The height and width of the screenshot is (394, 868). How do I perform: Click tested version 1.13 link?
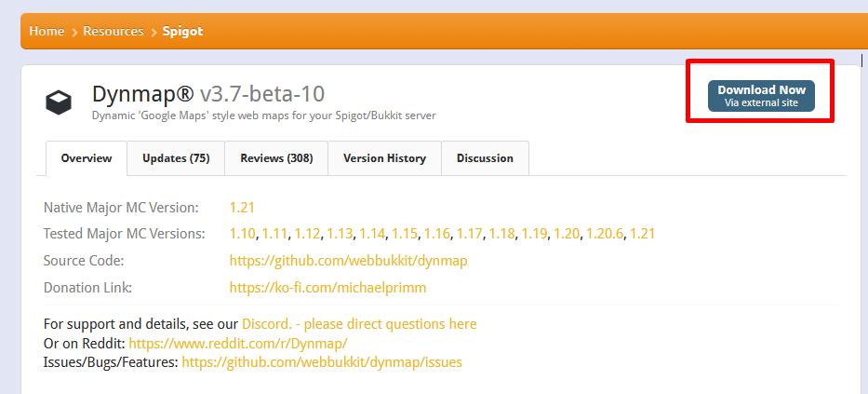tap(340, 234)
